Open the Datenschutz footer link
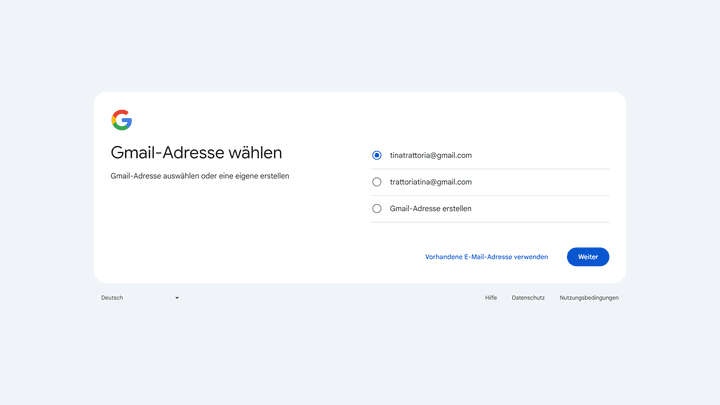Screen dimensions: 720x405 coord(528,298)
